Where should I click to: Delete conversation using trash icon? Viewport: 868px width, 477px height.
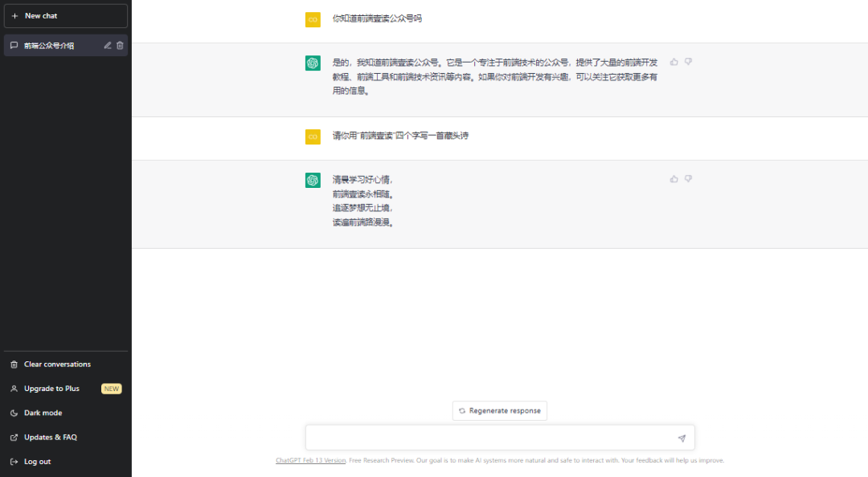(x=120, y=46)
